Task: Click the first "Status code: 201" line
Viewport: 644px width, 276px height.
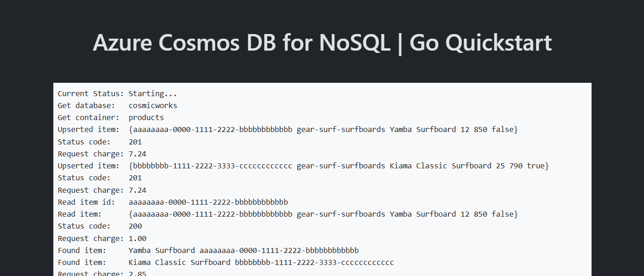Action: [x=100, y=142]
